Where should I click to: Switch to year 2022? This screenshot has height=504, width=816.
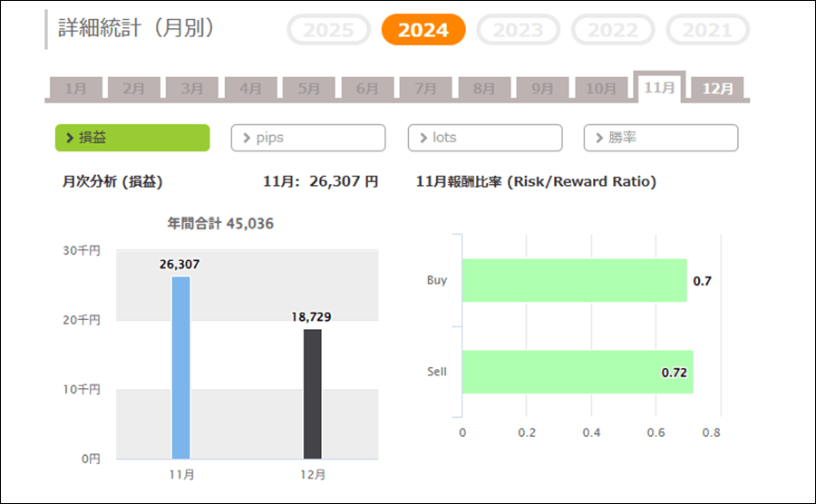point(613,30)
